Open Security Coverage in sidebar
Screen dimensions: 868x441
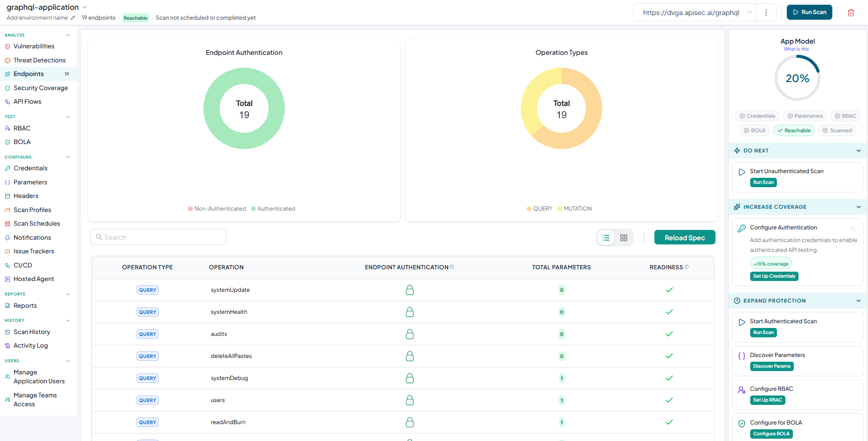pyautogui.click(x=40, y=88)
